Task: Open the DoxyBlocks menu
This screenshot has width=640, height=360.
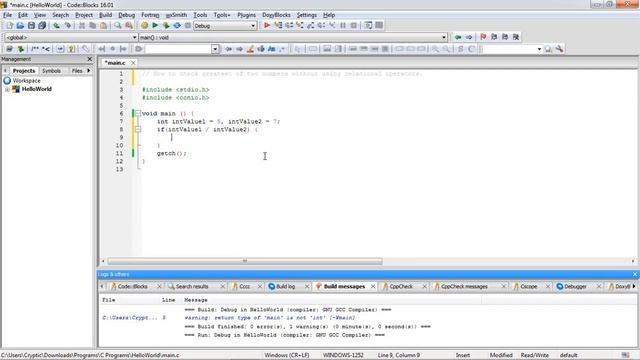Action: coord(276,15)
